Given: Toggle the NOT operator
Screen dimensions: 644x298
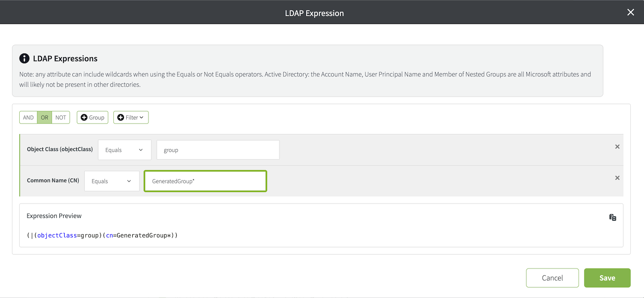Looking at the screenshot, I should pyautogui.click(x=61, y=118).
